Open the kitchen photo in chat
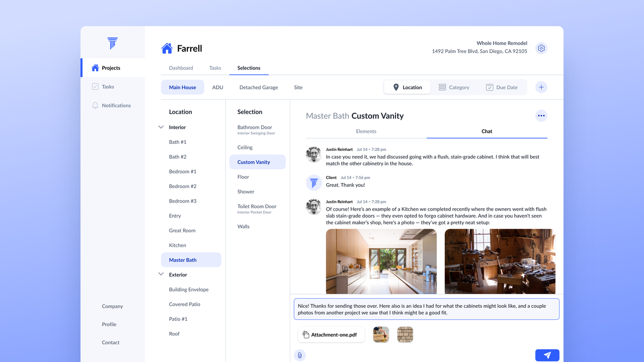 (x=381, y=261)
